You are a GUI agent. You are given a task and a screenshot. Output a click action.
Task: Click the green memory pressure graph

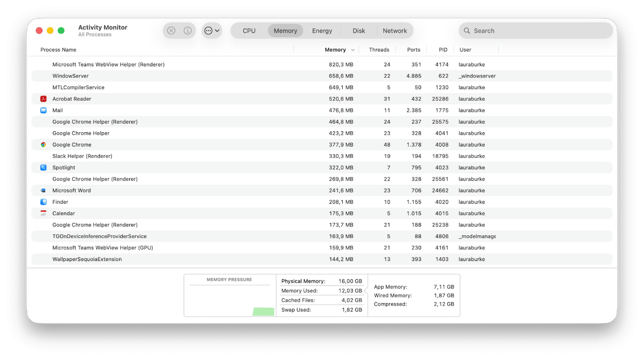coord(262,311)
